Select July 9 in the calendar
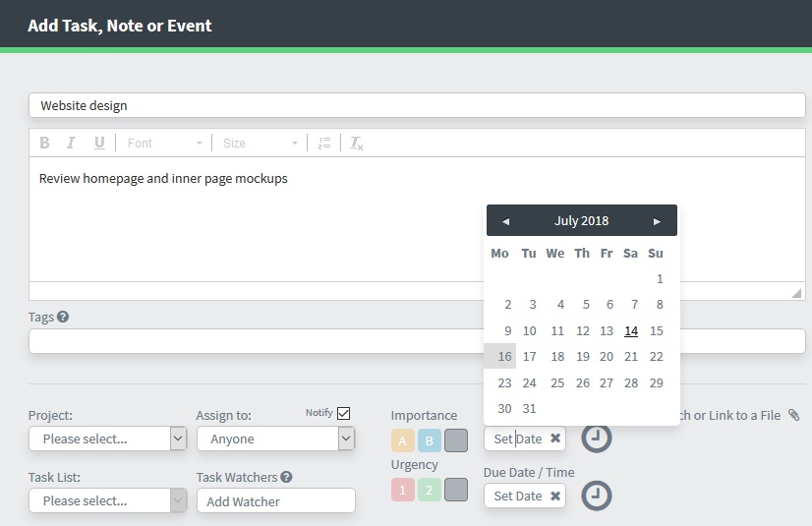 point(508,330)
